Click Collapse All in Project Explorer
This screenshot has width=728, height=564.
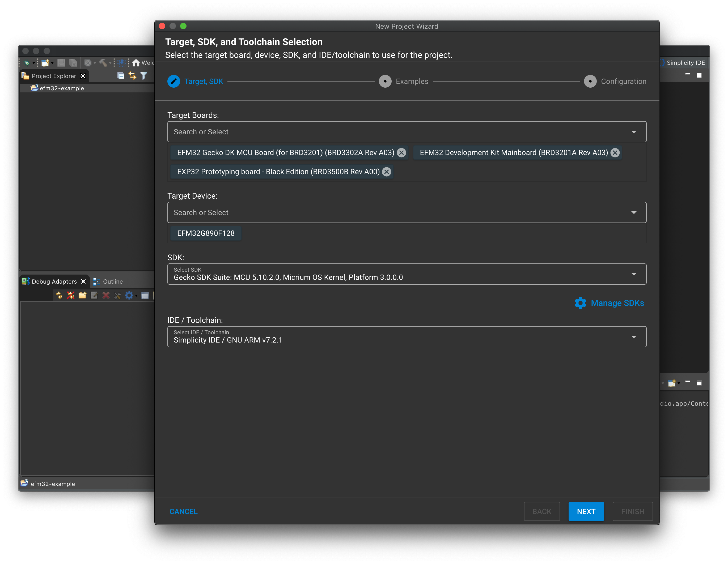tap(121, 76)
